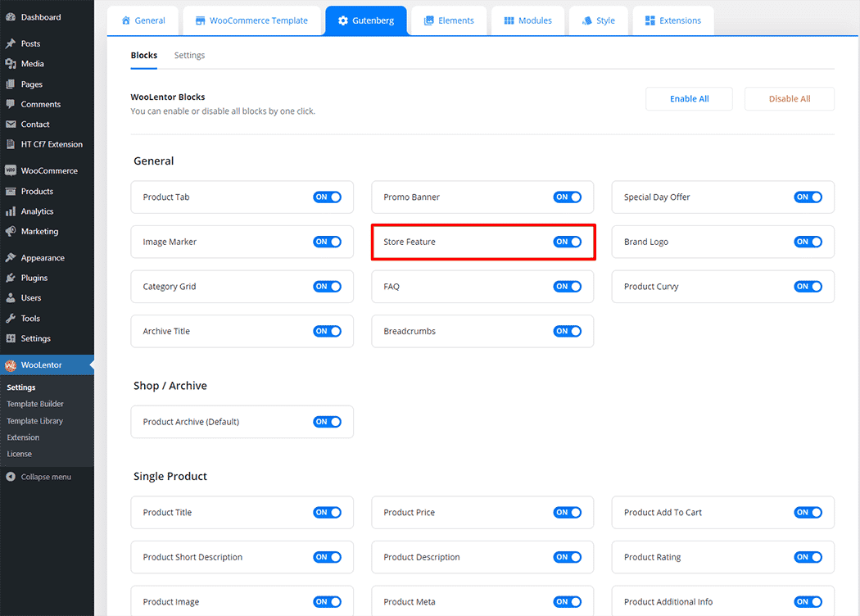Toggle the Product Image switch
The image size is (860, 616).
point(327,602)
